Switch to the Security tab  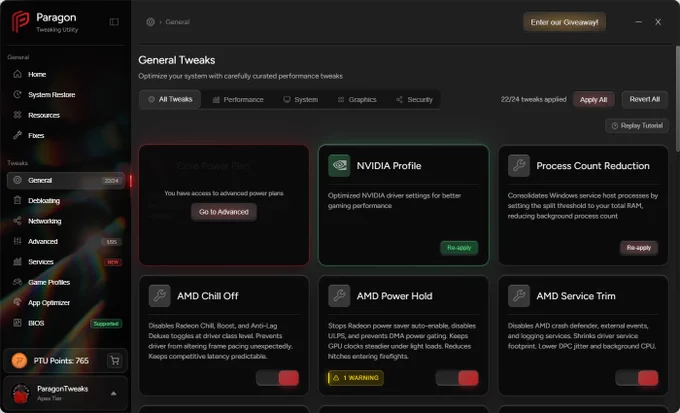414,99
